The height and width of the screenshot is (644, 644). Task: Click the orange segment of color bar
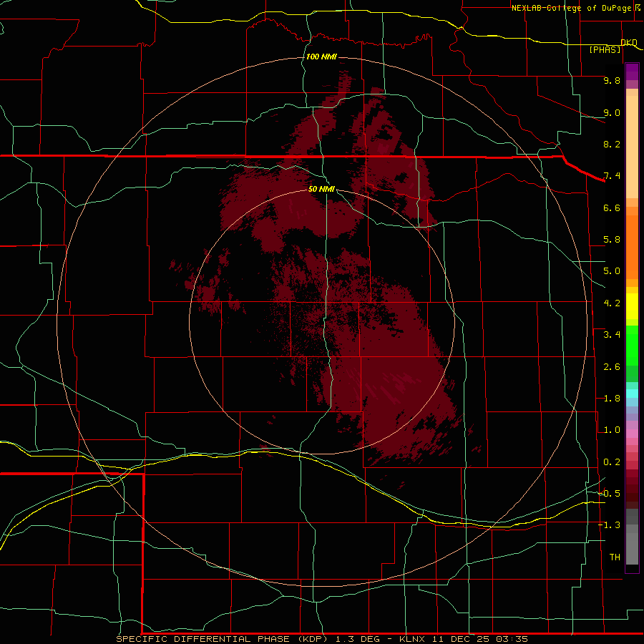coord(632,248)
